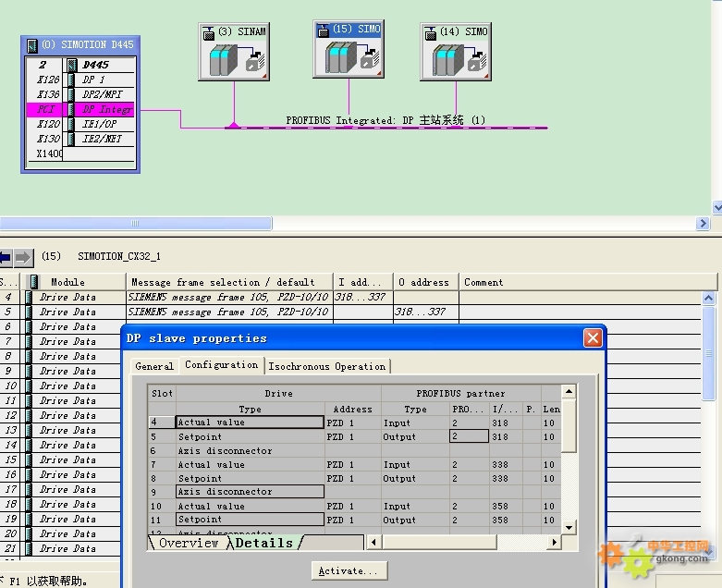Viewport: 722px width, 588px height.
Task: Select slot 11 Setpoint type cell
Action: 250,520
